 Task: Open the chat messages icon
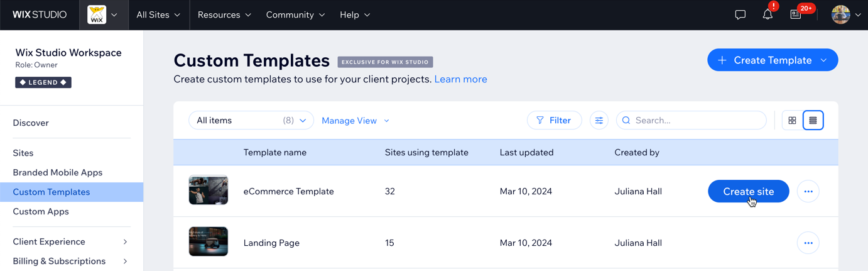pyautogui.click(x=741, y=14)
